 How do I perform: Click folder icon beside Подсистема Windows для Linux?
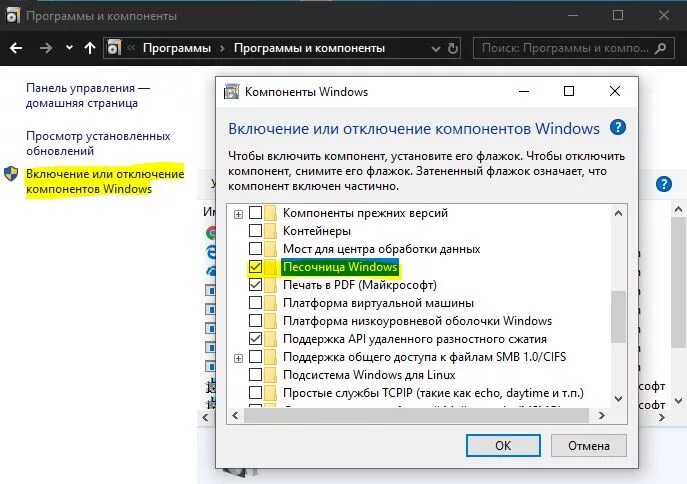point(271,375)
